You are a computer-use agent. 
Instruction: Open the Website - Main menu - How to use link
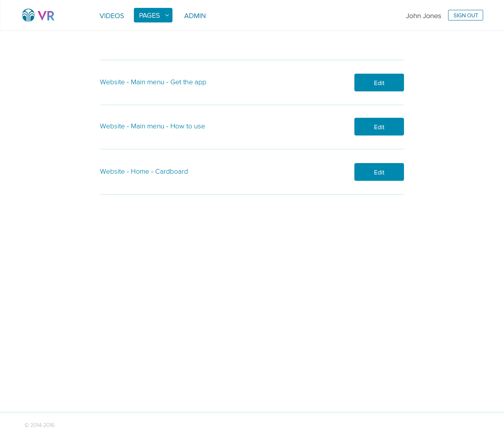(152, 126)
